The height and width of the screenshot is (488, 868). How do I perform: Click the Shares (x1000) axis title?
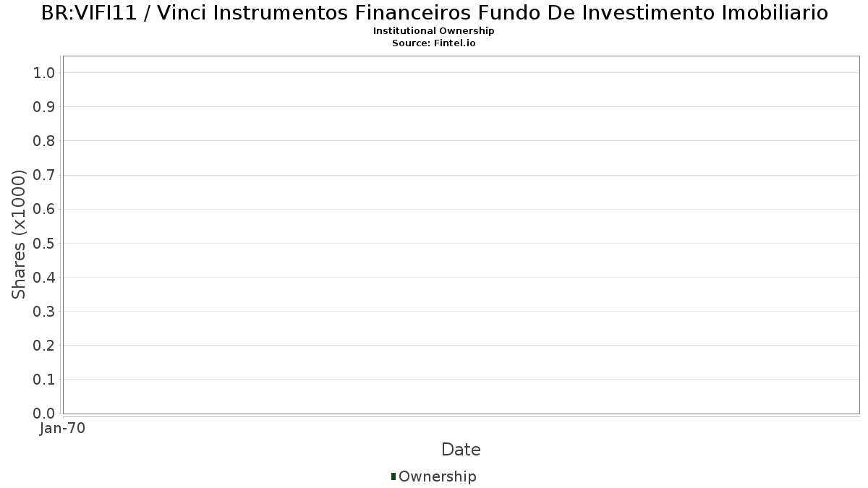pos(19,234)
